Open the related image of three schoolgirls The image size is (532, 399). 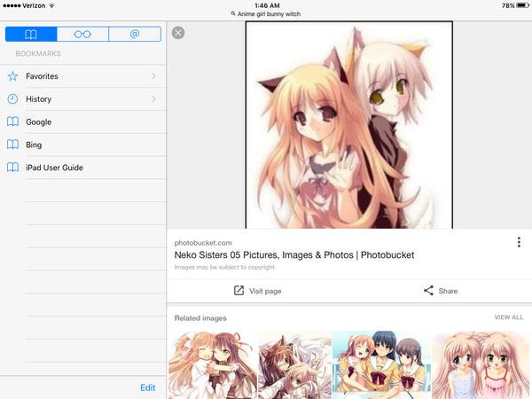pyautogui.click(x=381, y=365)
